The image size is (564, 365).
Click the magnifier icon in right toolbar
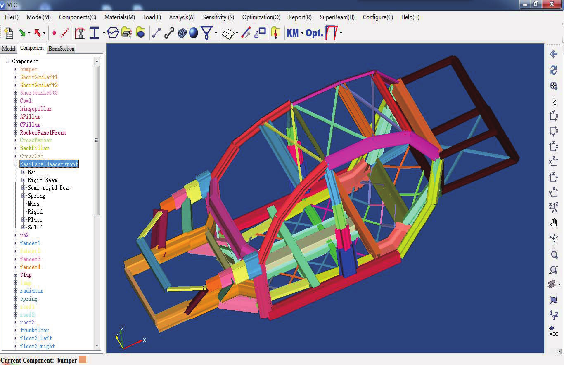554,255
